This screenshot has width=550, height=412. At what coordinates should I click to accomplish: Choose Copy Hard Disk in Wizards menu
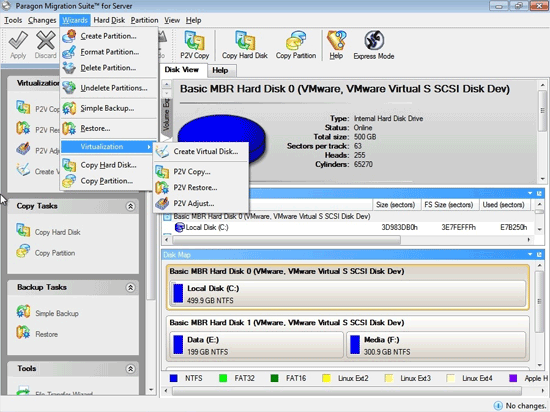click(107, 165)
